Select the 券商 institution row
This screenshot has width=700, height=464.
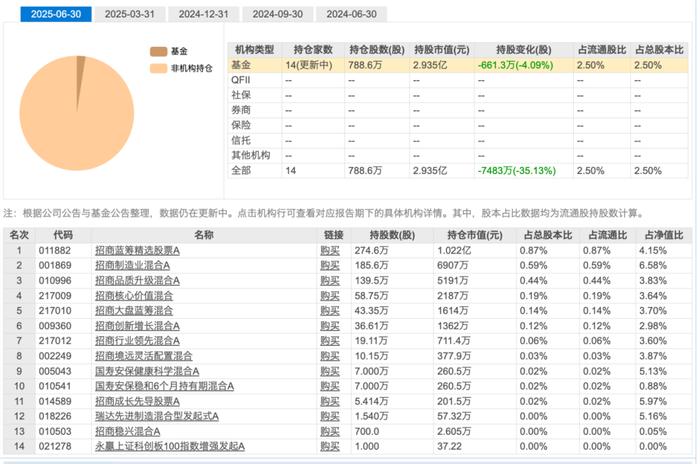coord(458,110)
